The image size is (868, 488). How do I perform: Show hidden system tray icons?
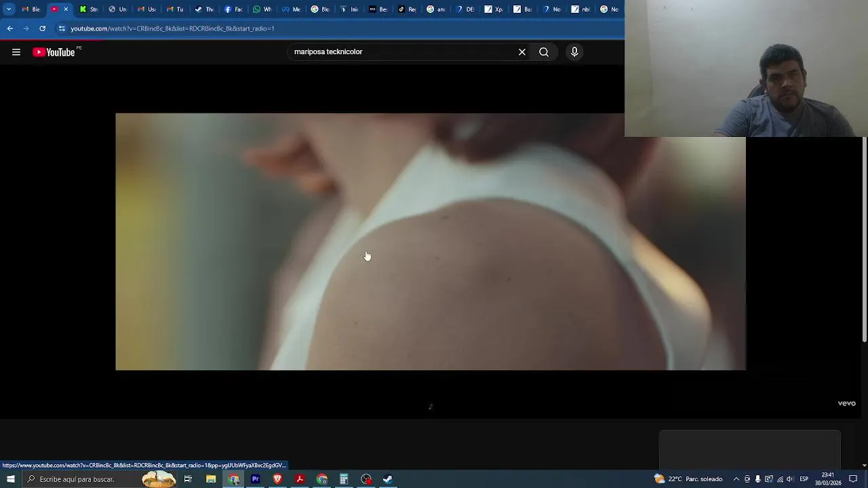[x=736, y=479]
